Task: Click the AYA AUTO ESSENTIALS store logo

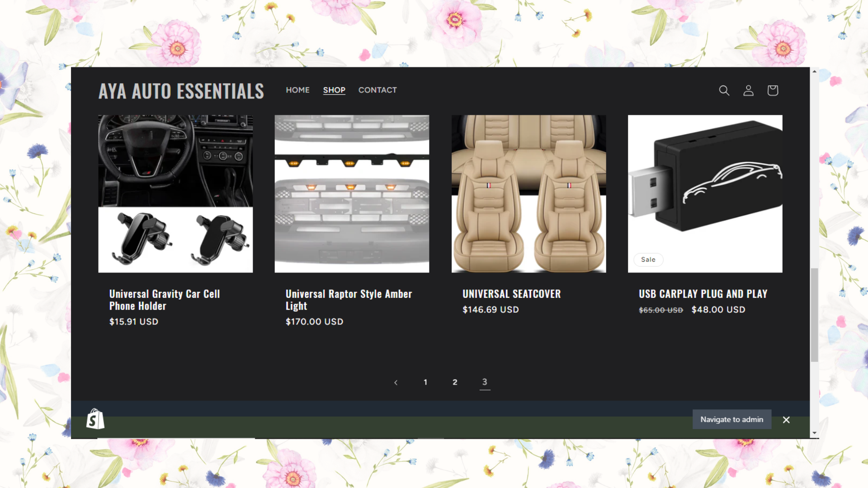Action: [181, 91]
